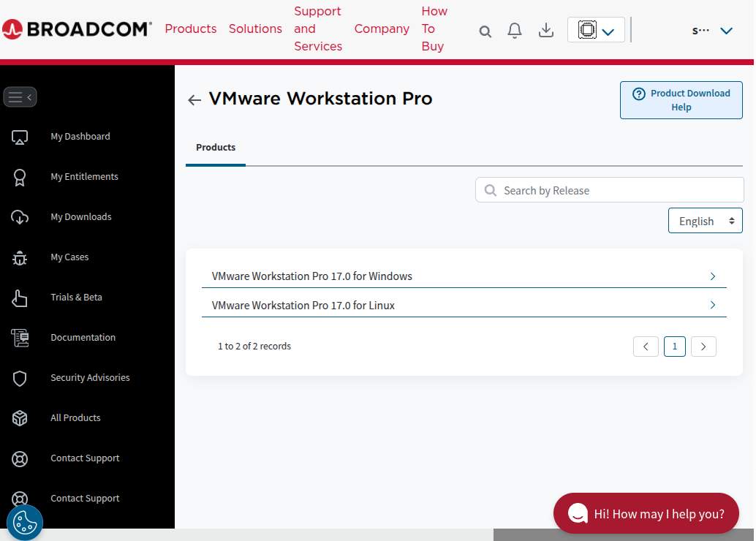Screen dimensions: 756x541
Task: Open the Solutions top menu
Action: click(255, 29)
